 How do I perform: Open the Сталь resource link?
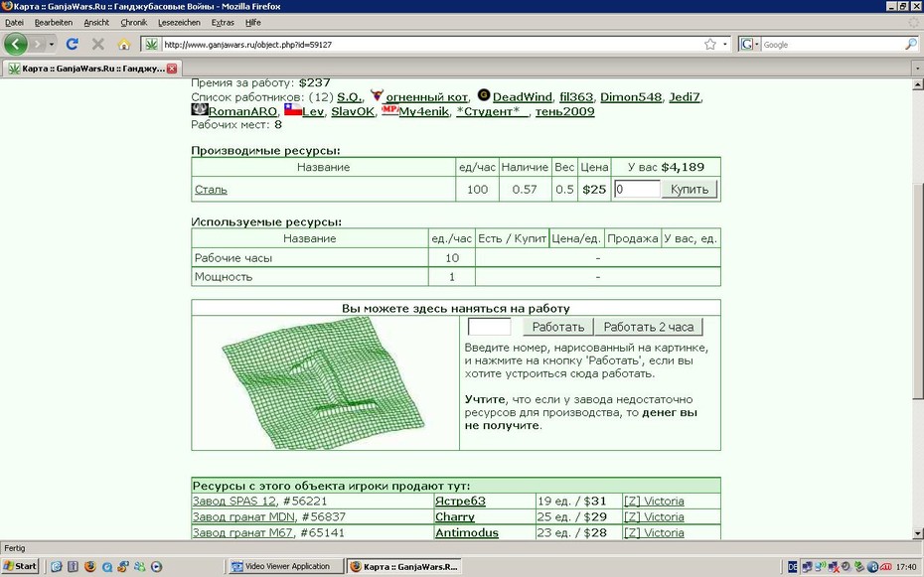click(x=211, y=190)
